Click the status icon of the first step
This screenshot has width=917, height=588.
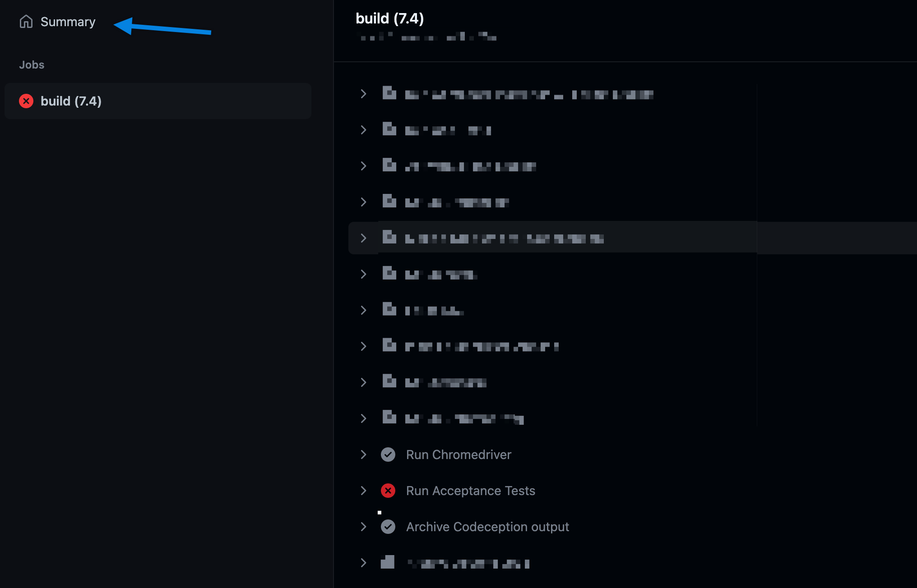[x=389, y=93]
